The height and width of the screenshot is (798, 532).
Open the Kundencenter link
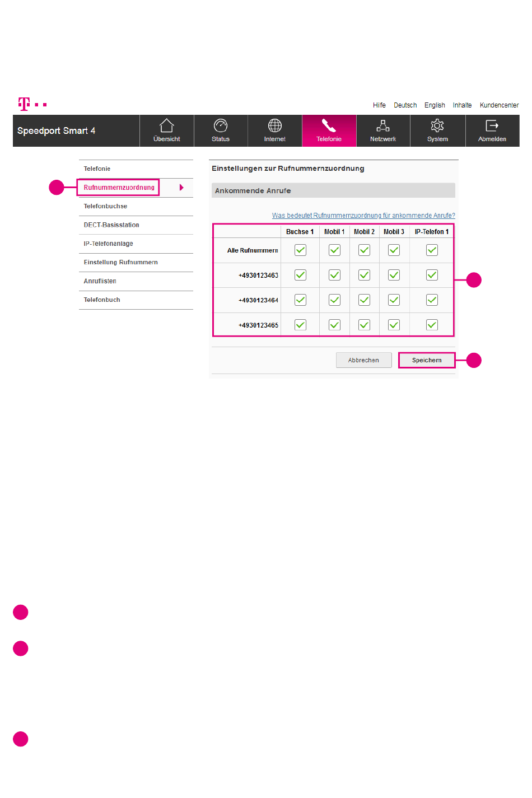[x=499, y=105]
